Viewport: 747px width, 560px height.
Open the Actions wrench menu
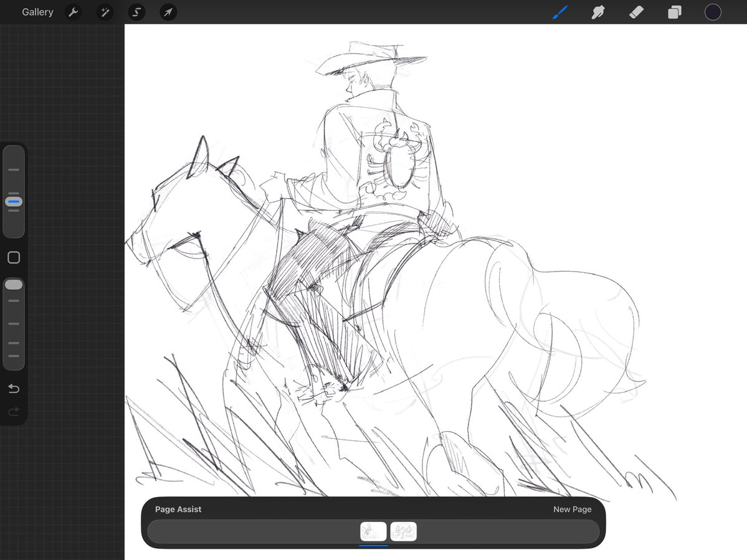coord(74,12)
